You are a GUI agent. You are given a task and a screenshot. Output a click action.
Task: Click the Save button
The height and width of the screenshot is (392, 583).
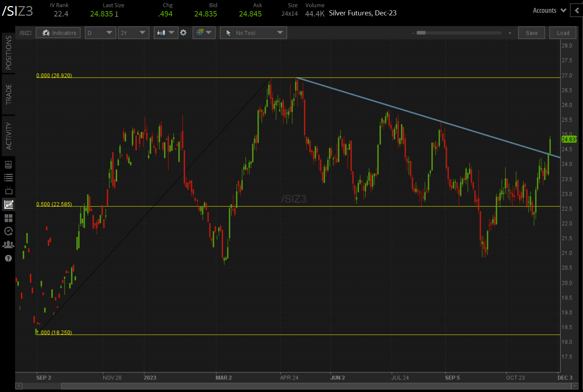[531, 33]
